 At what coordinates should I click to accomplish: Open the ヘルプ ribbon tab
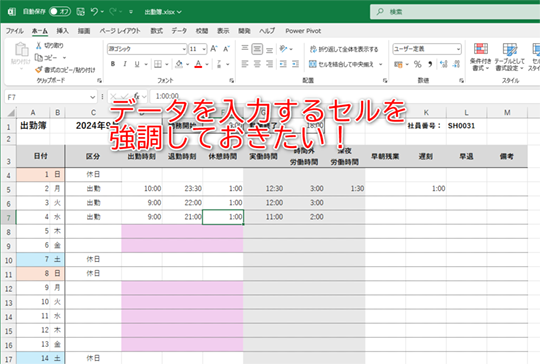[x=267, y=31]
